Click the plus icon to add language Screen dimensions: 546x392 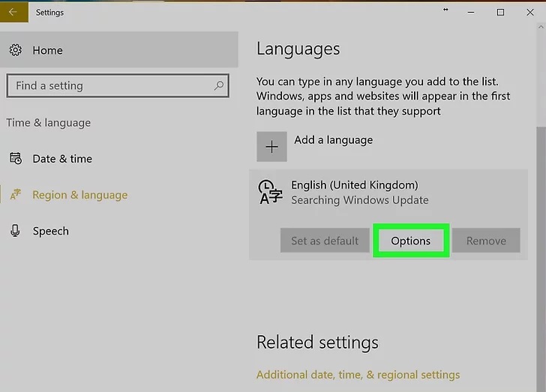click(x=271, y=147)
